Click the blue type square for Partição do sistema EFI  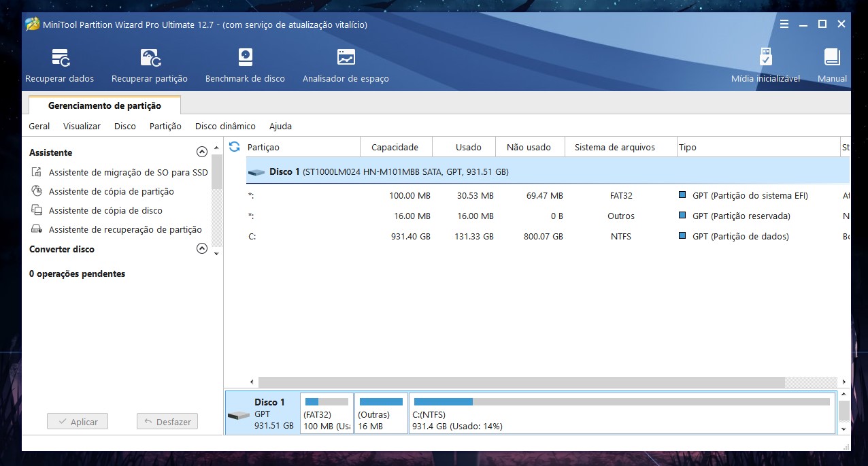point(682,195)
